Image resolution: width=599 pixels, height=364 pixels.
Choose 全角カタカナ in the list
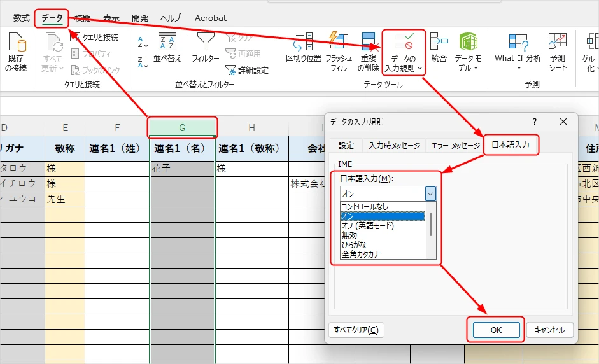coord(383,254)
